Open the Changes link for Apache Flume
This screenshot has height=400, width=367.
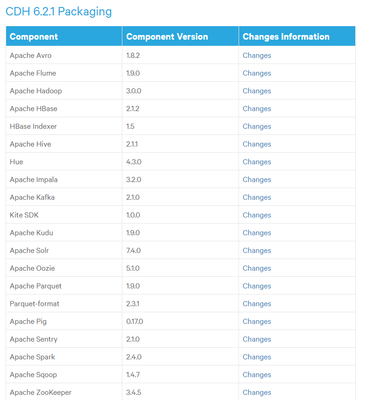tap(257, 73)
